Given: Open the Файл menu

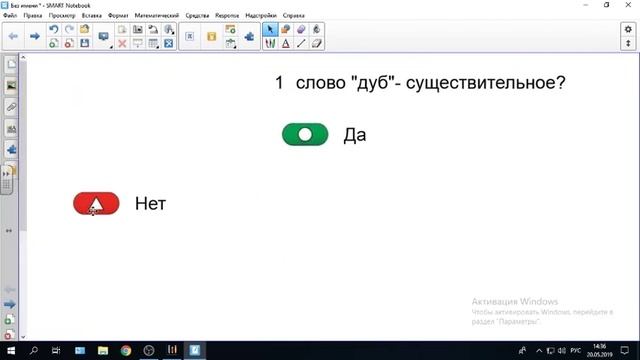Looking at the screenshot, I should pos(10,16).
